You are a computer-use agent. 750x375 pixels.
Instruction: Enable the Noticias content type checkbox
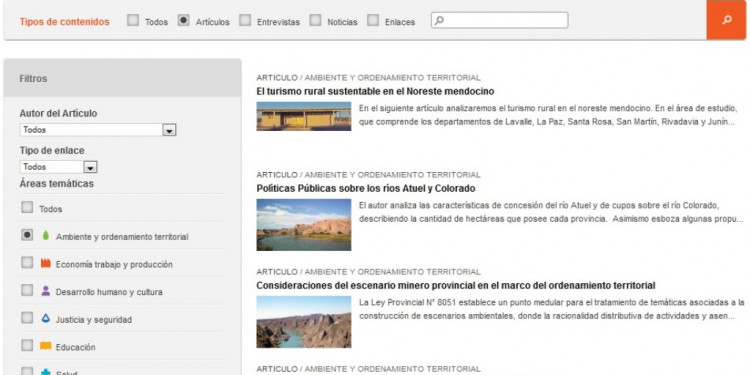315,20
